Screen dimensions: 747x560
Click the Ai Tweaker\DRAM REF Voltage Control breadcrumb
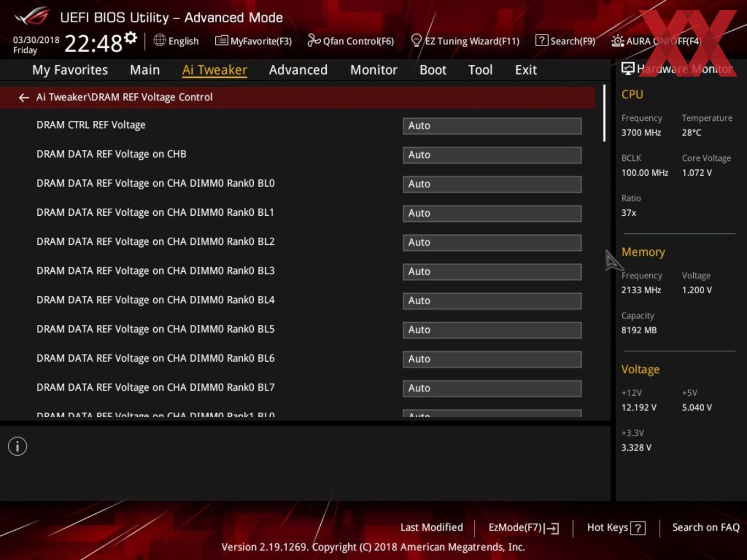pyautogui.click(x=124, y=97)
